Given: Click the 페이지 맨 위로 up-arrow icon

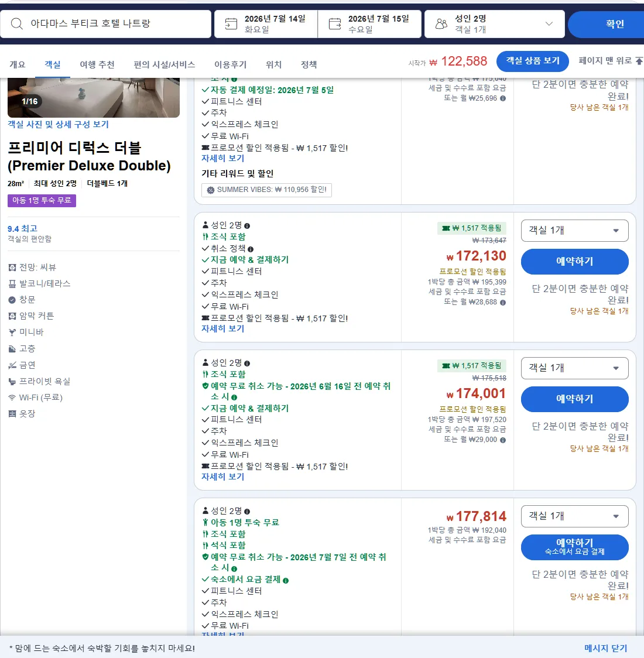Looking at the screenshot, I should point(639,61).
